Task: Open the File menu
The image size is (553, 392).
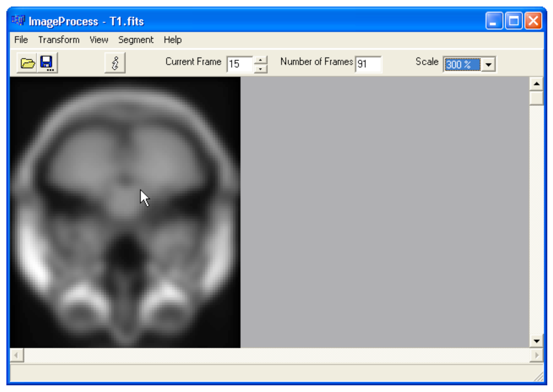Action: pyautogui.click(x=21, y=40)
